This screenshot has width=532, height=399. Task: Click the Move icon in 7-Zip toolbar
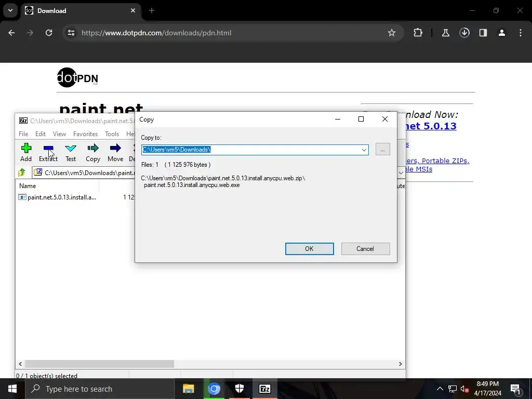(115, 152)
